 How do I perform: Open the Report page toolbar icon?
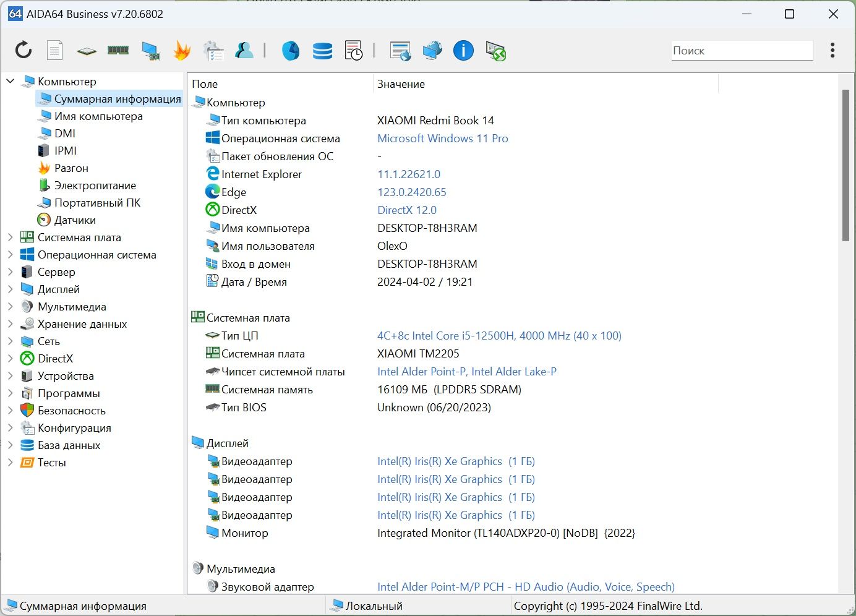click(55, 50)
